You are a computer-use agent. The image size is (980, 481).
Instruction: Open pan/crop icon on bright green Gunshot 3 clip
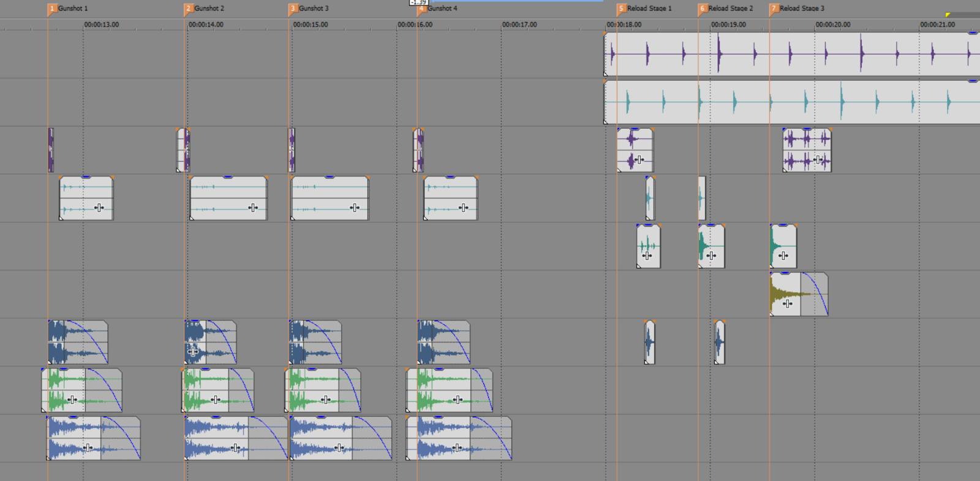tap(326, 400)
